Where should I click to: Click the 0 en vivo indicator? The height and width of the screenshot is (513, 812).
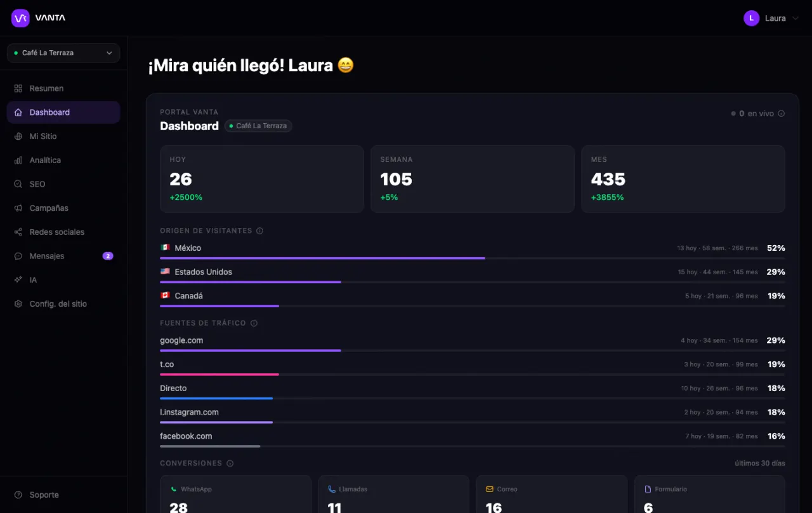tap(752, 114)
